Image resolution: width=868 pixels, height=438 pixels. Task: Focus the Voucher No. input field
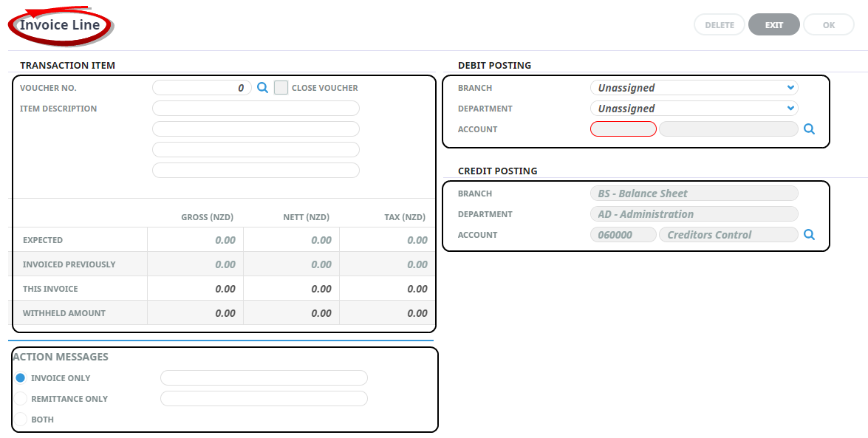point(201,88)
